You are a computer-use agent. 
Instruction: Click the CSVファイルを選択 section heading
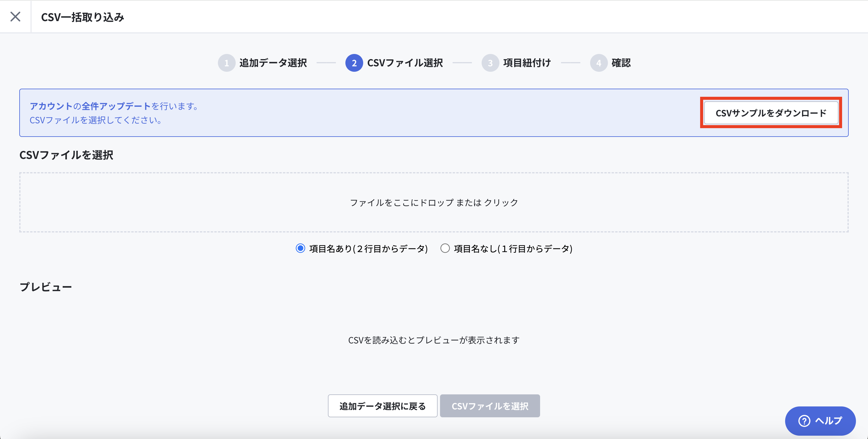tap(66, 155)
